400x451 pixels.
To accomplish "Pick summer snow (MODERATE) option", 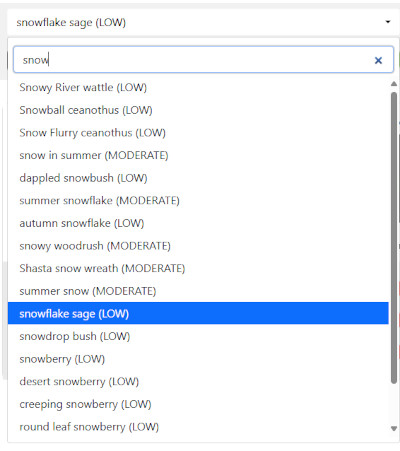I will [x=198, y=291].
